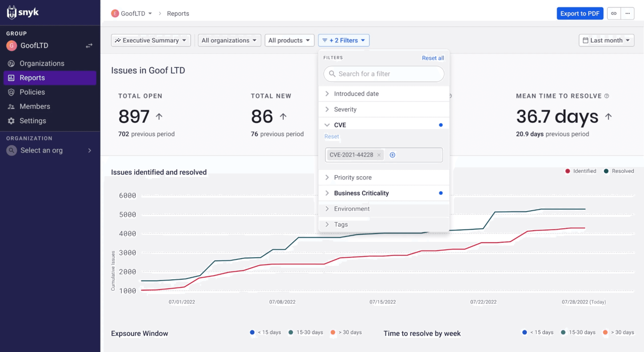This screenshot has height=352, width=644.
Task: Click the copy link icon near Export to PDF
Action: point(614,13)
